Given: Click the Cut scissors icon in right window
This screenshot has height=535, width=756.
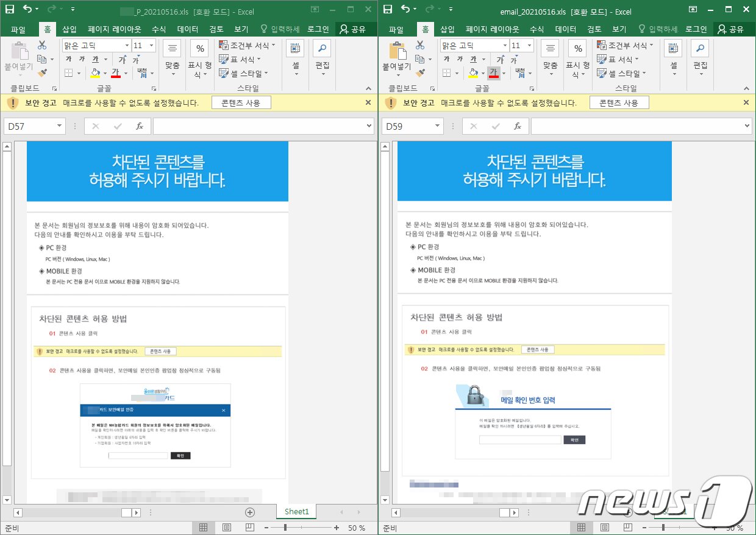Looking at the screenshot, I should [x=420, y=45].
